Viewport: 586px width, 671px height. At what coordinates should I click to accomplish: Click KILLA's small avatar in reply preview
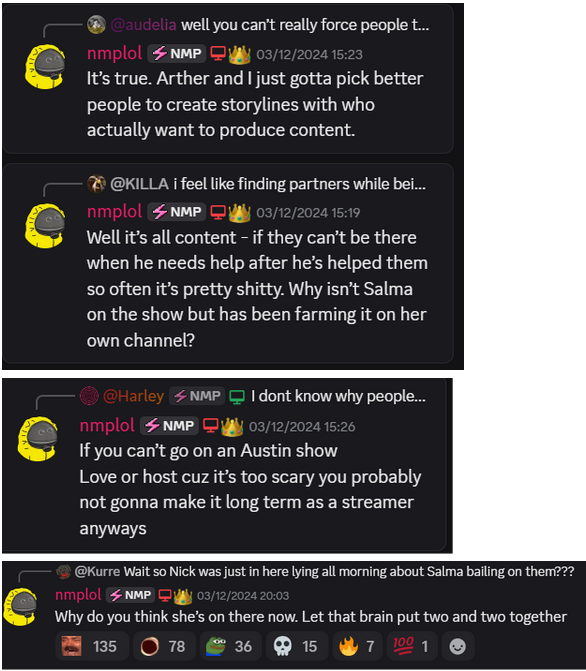(x=96, y=184)
